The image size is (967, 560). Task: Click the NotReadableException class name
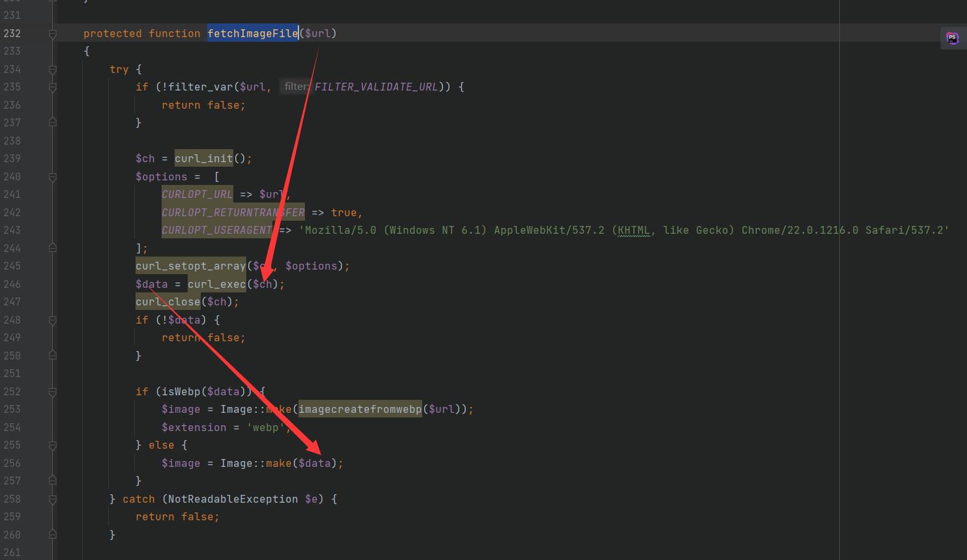[233, 499]
